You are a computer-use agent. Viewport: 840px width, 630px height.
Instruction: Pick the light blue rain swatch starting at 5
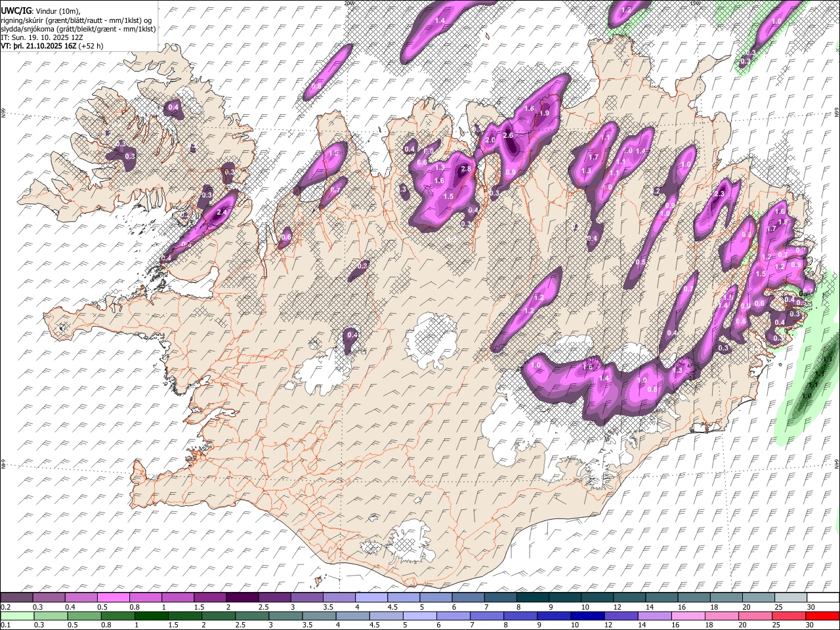coord(419,616)
